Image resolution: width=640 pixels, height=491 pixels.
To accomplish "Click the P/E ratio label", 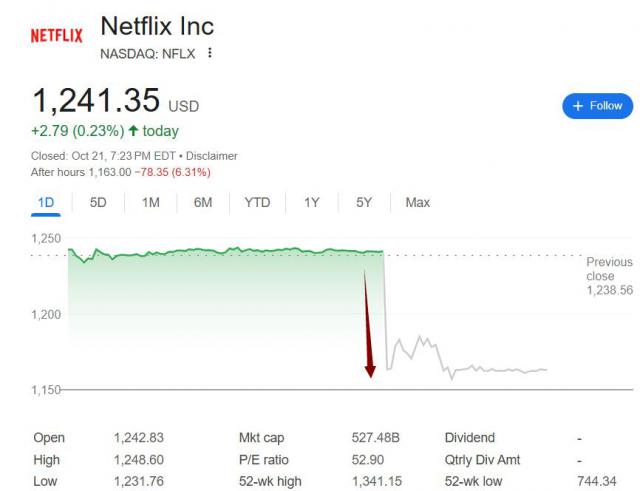I will tap(263, 460).
